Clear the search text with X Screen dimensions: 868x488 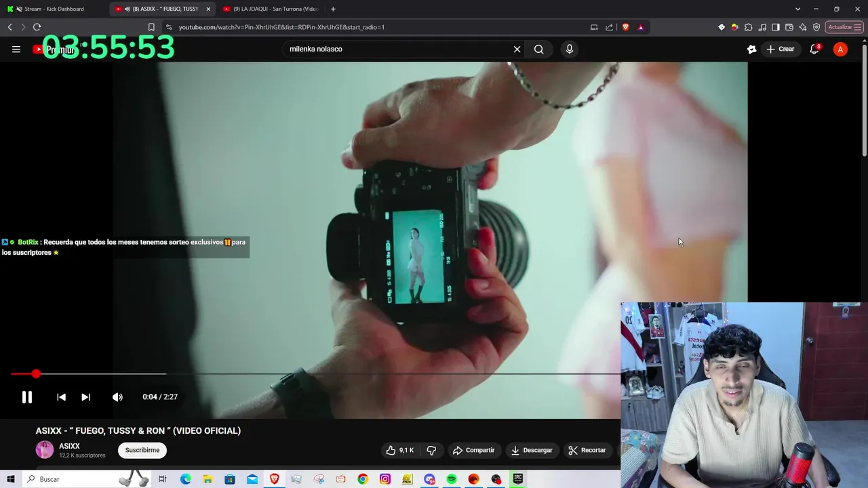tap(517, 49)
